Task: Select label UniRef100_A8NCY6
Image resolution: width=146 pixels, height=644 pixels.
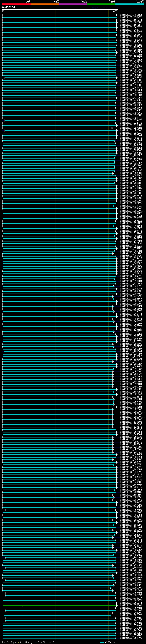Action: click(131, 276)
